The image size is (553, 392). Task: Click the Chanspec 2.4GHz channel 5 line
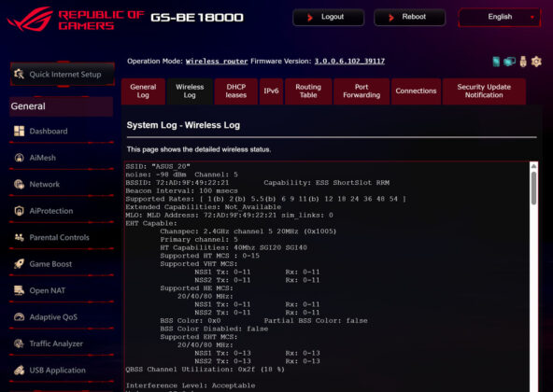pos(248,231)
